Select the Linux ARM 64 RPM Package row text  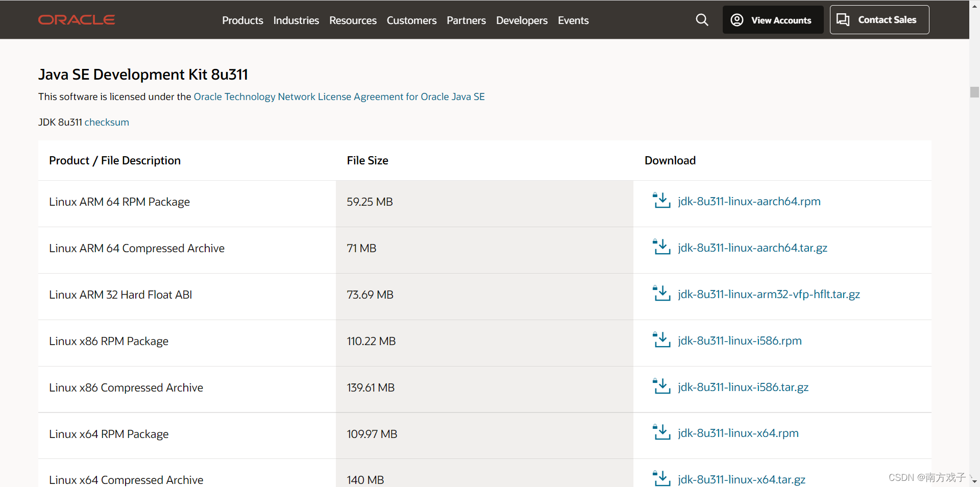point(119,202)
